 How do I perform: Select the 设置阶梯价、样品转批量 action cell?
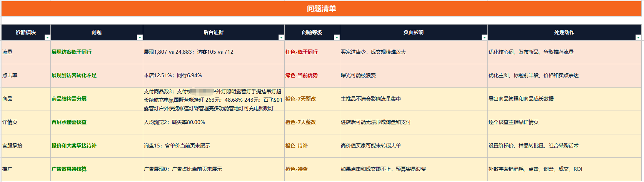(564, 146)
